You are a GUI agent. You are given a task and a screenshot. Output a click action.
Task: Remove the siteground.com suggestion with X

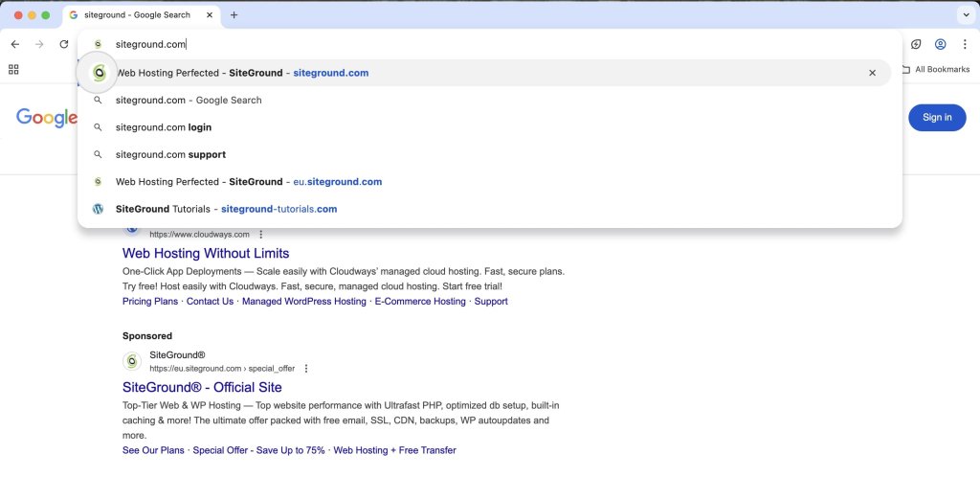click(872, 73)
